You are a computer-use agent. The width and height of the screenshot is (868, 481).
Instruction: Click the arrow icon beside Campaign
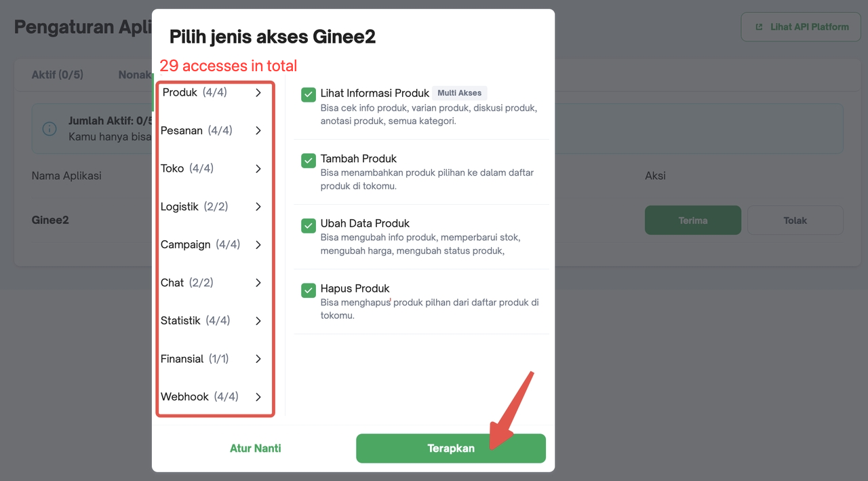258,244
